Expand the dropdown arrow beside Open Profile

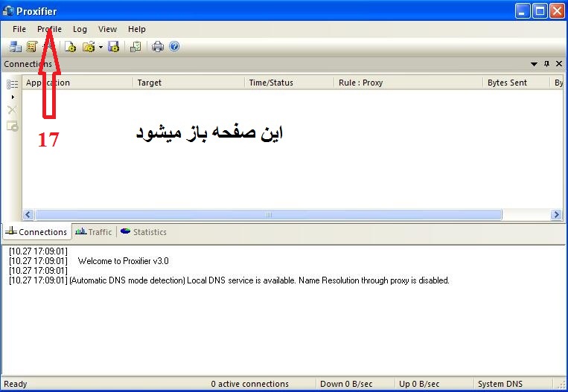pyautogui.click(x=100, y=47)
